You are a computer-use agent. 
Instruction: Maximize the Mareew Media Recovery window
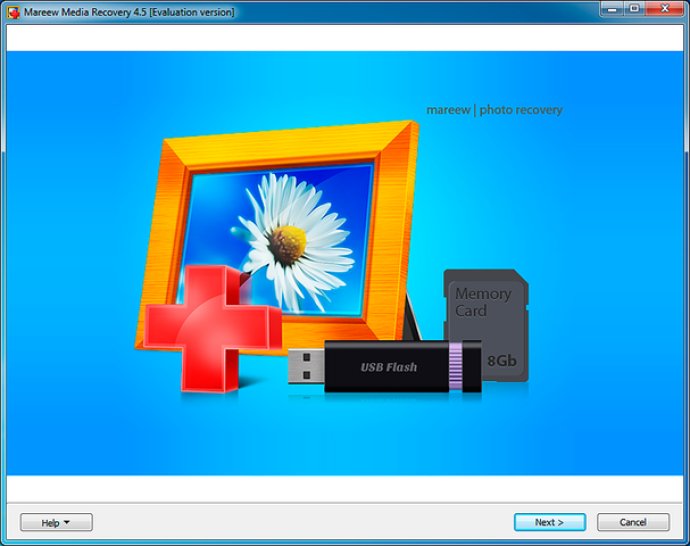(634, 8)
